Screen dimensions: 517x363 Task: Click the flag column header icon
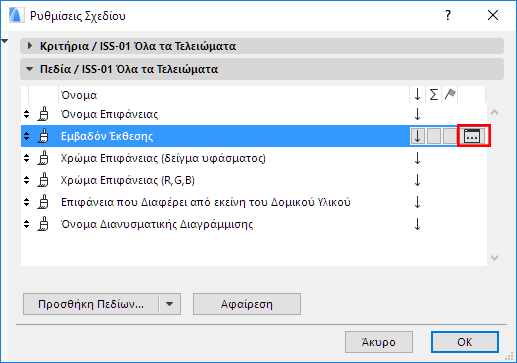pyautogui.click(x=450, y=94)
